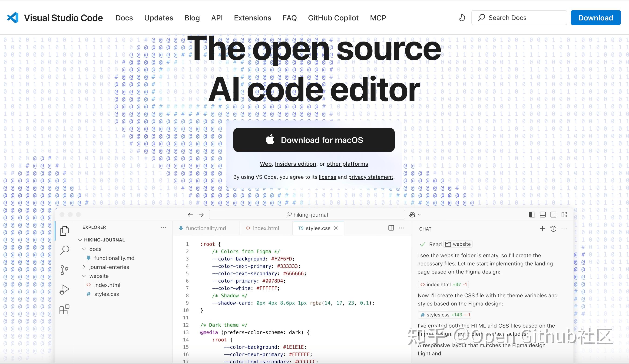Click chat history clock icon
Viewport: 629px width, 364px height.
[x=553, y=229]
